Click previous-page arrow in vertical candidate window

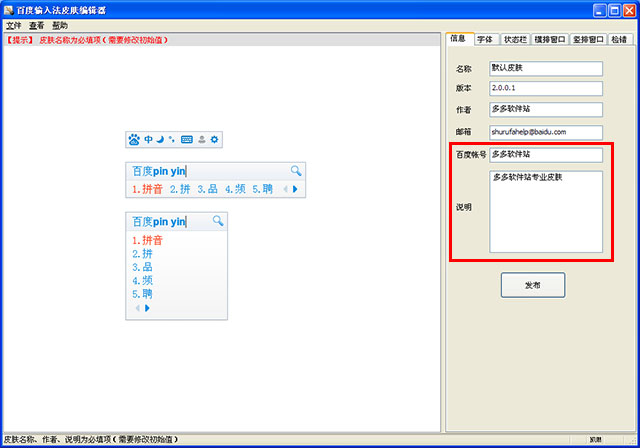click(138, 308)
